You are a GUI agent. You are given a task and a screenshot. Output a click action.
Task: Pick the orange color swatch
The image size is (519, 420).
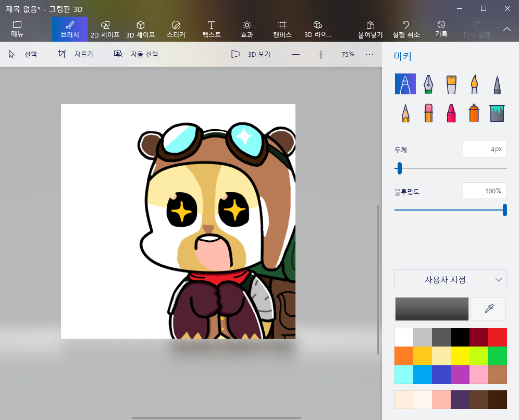pyautogui.click(x=404, y=356)
